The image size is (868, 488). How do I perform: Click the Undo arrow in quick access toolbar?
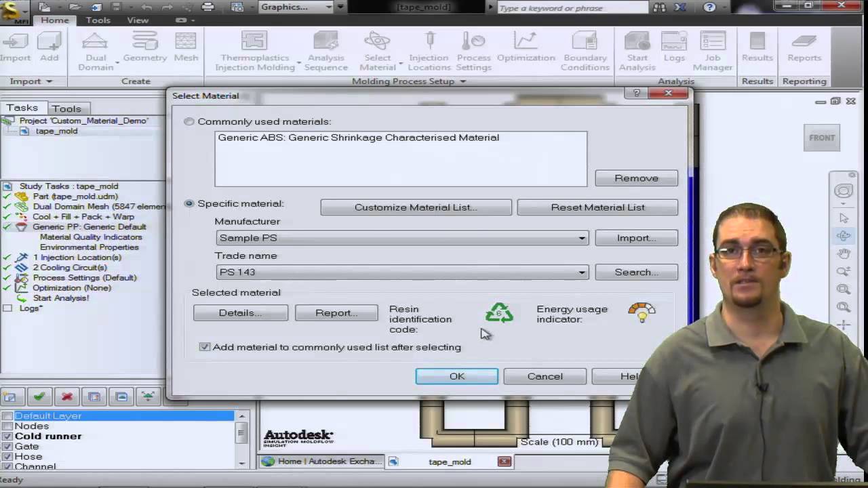pos(146,7)
